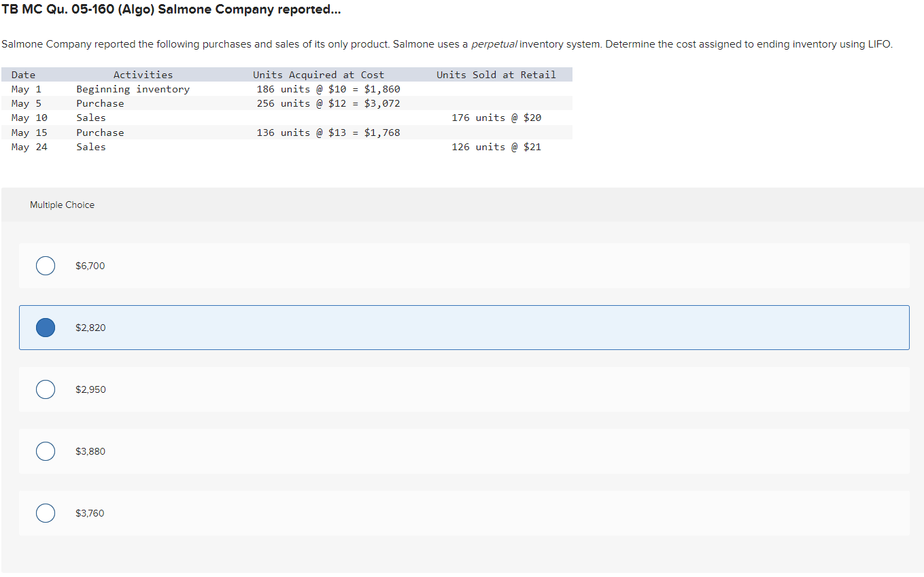The width and height of the screenshot is (924, 577).
Task: Mark the $3,760 radio button
Action: 46,513
